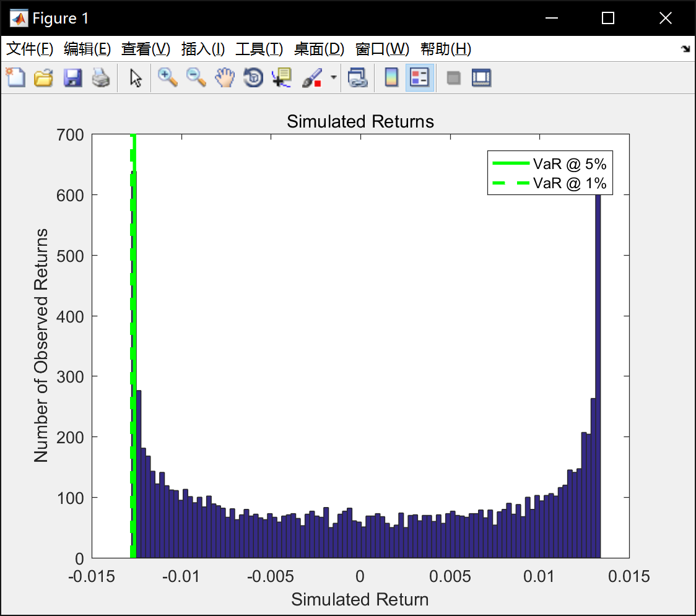This screenshot has width=696, height=616.
Task: Open the 编辑(E) menu
Action: tap(87, 49)
